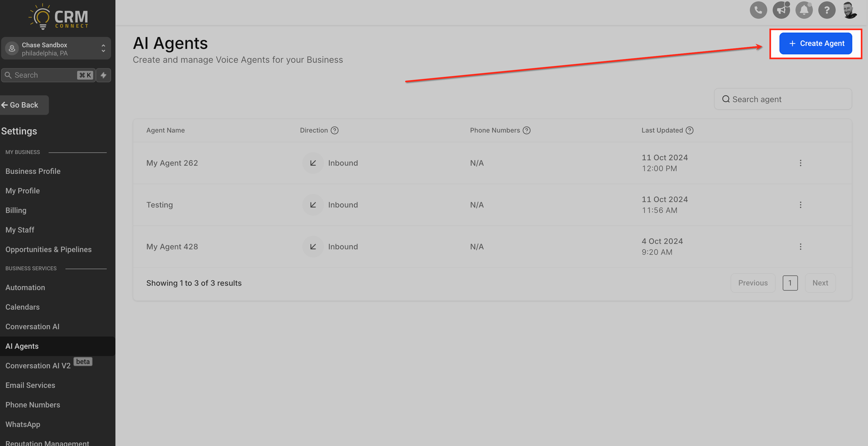Click the help question mark icon

[x=826, y=10]
